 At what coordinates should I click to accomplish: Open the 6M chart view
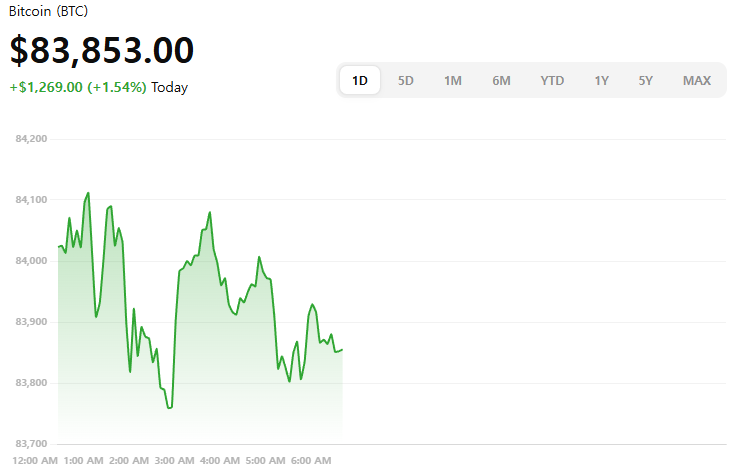point(501,80)
